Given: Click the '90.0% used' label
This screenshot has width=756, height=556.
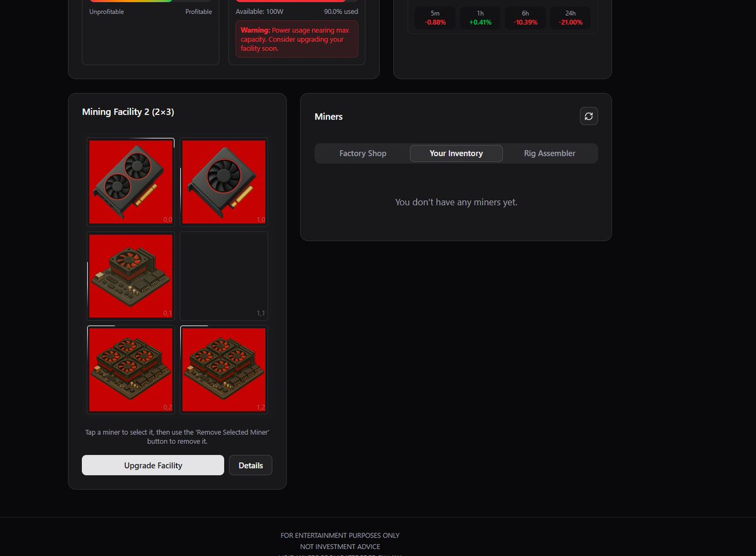Looking at the screenshot, I should [341, 12].
